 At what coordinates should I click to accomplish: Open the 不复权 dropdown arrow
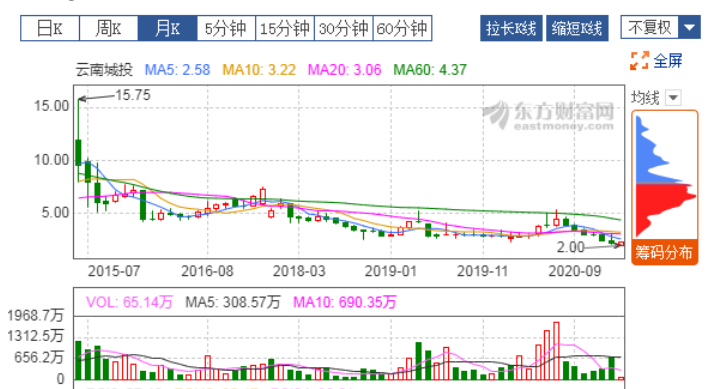point(689,28)
